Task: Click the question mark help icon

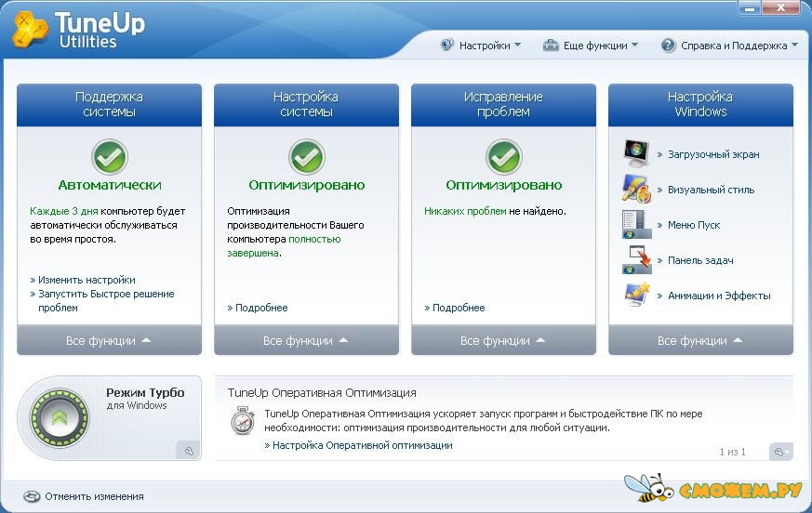Action: [x=668, y=45]
